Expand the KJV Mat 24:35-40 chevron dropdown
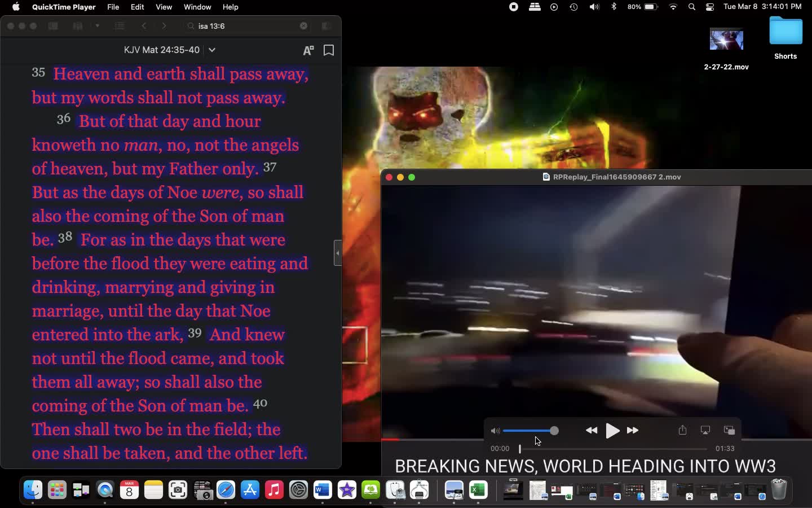 coord(212,50)
